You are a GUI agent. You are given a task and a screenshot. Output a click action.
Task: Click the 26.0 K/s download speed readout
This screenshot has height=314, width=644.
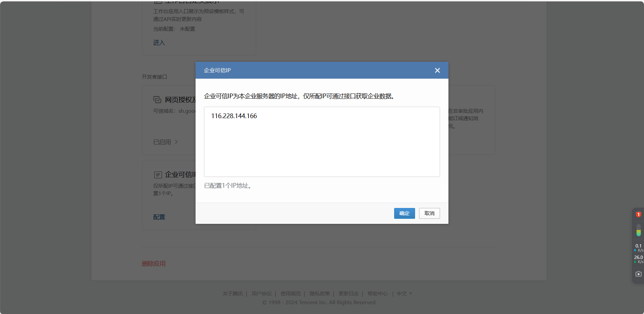639,259
